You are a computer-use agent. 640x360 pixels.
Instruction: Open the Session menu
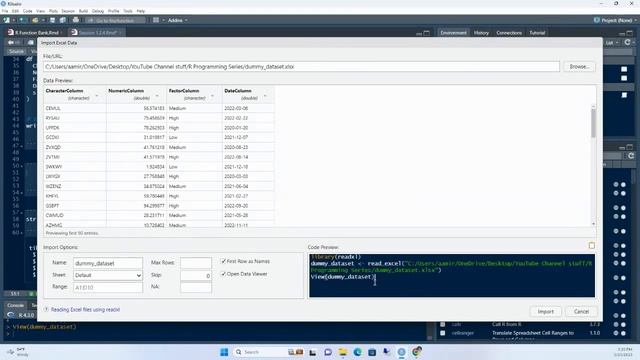click(x=68, y=11)
